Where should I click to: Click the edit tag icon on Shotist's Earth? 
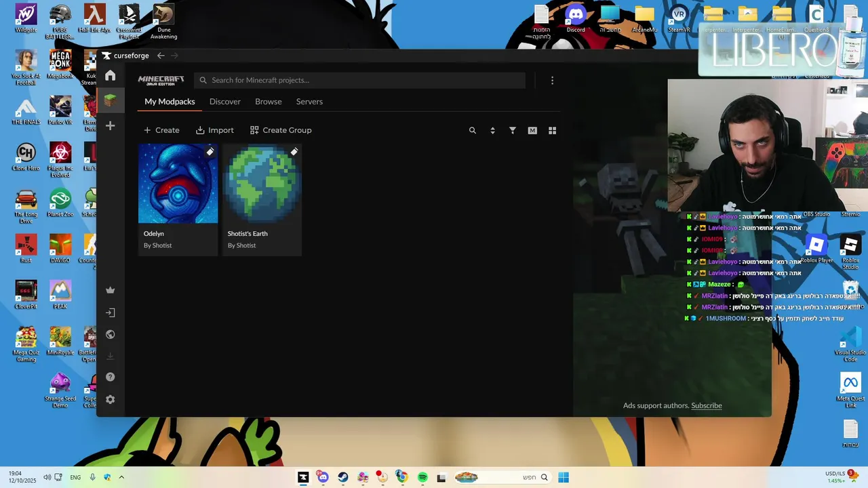pos(294,152)
